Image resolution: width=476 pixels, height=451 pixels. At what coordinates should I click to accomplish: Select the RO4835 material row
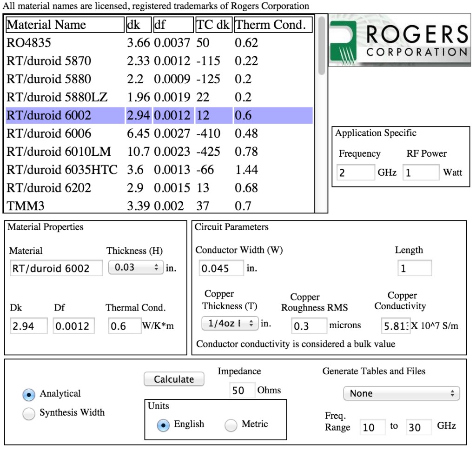tap(159, 43)
